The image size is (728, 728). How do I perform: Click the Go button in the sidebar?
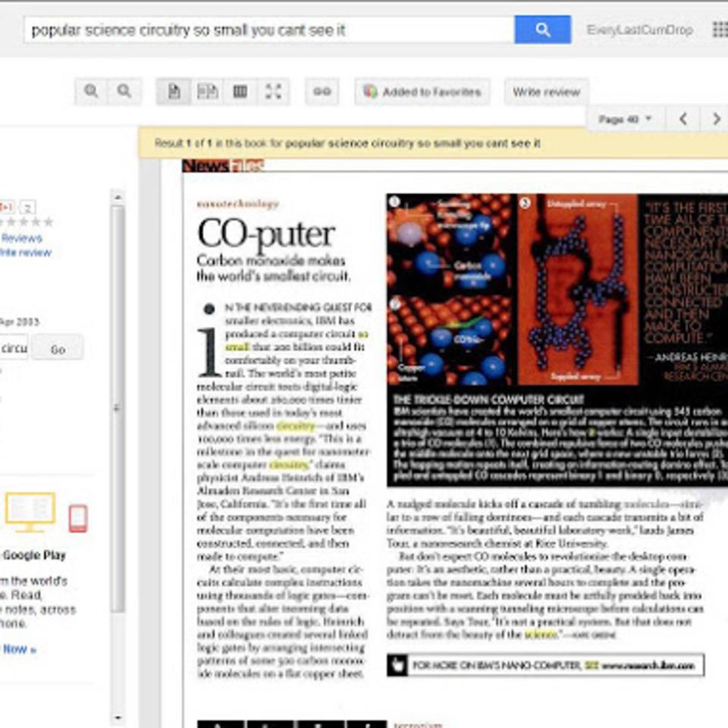click(58, 349)
